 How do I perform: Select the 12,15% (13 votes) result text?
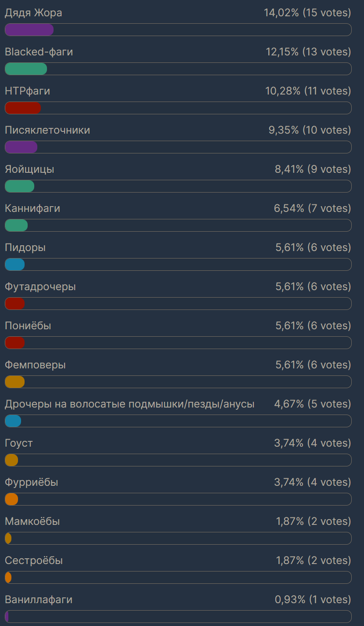point(308,52)
